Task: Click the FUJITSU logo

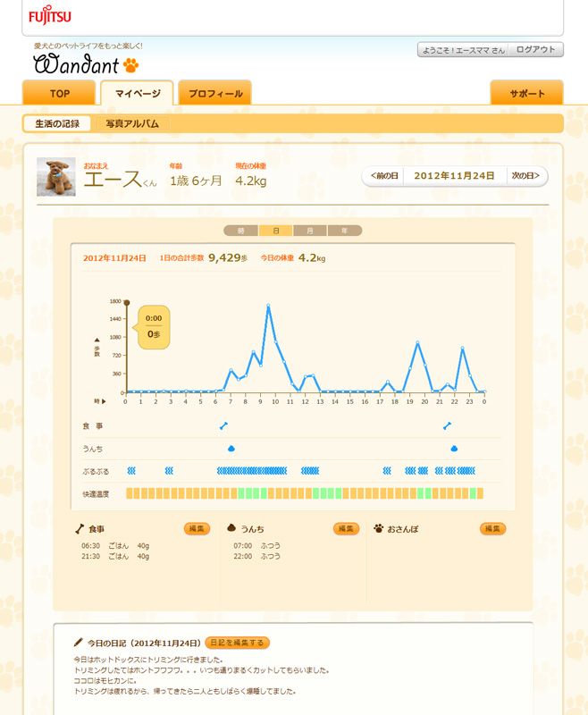Action: coord(50,16)
